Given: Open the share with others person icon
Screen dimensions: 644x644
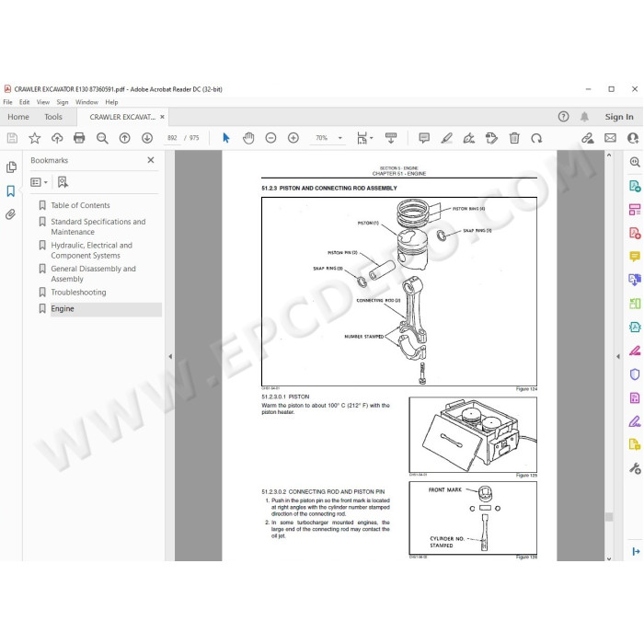Looking at the screenshot, I should tap(633, 138).
